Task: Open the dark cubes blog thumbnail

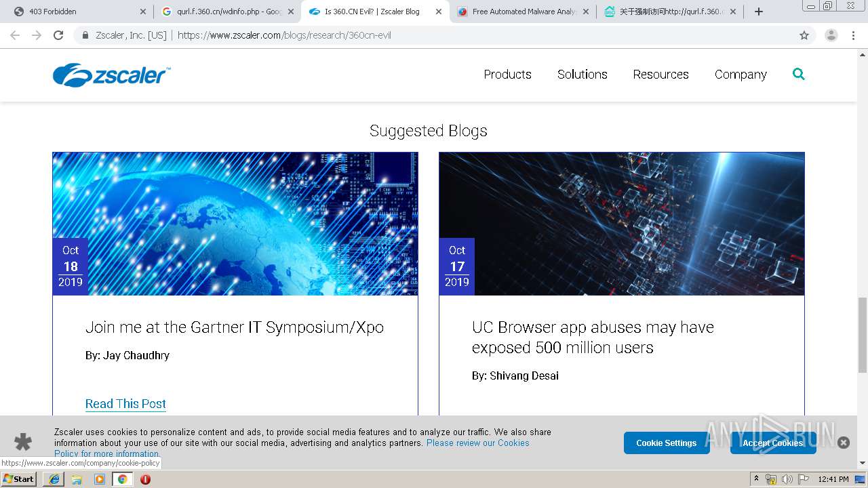Action: (622, 224)
